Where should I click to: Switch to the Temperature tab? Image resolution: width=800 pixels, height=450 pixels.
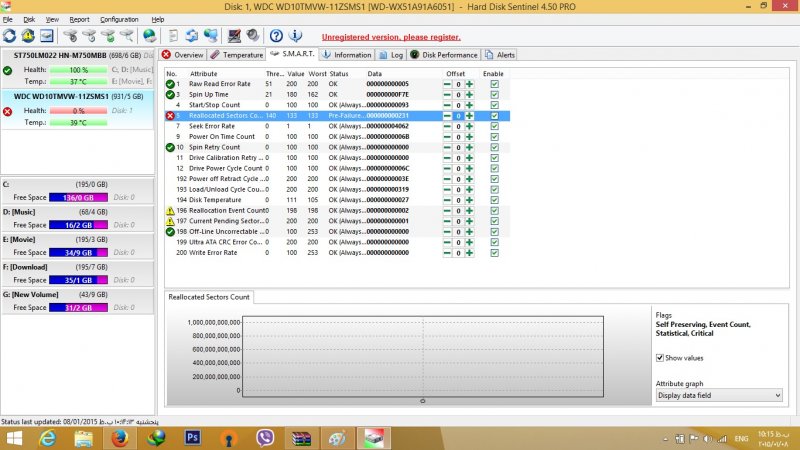point(237,55)
